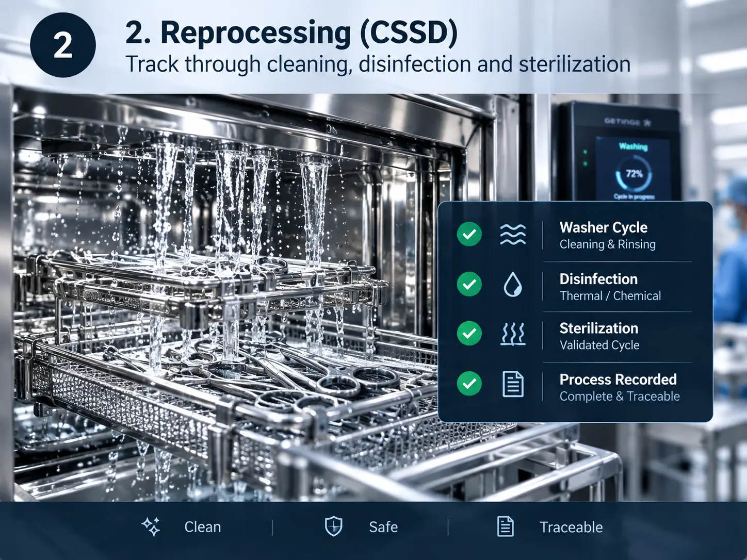Click the "Process Recorded" title
Screen dimensions: 747x560
618,380
